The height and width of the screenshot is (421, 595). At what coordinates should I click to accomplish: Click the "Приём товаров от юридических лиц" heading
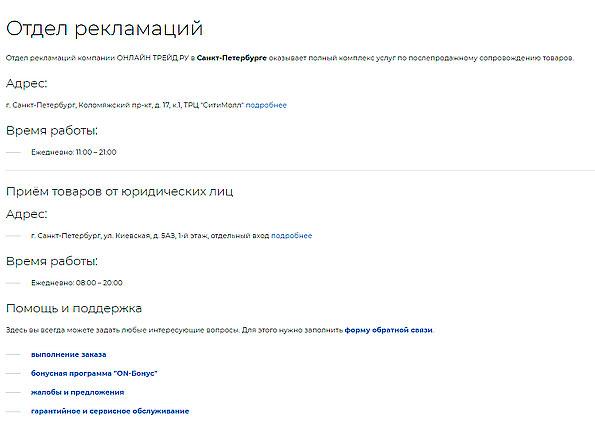[x=120, y=191]
